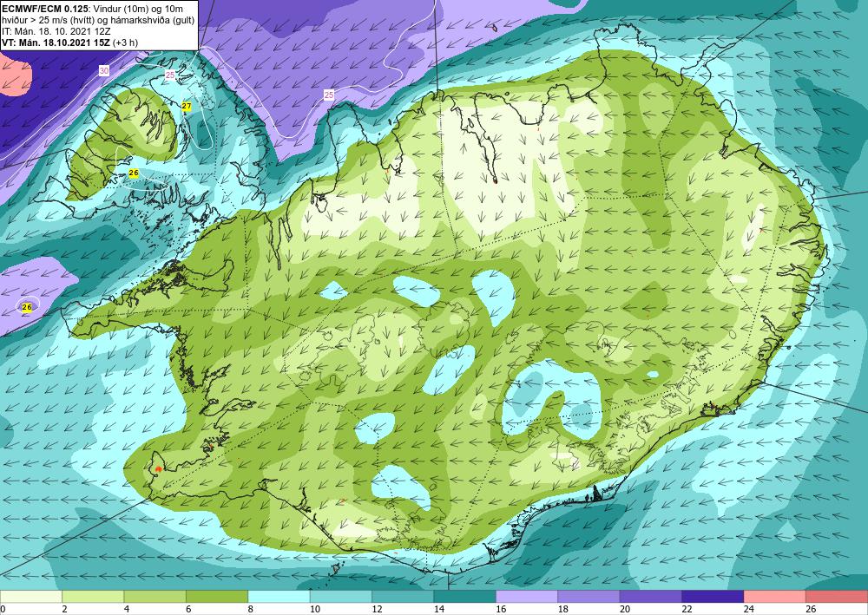Click the legend scale number "14"
Screen dimensions: 868x615
(438, 609)
